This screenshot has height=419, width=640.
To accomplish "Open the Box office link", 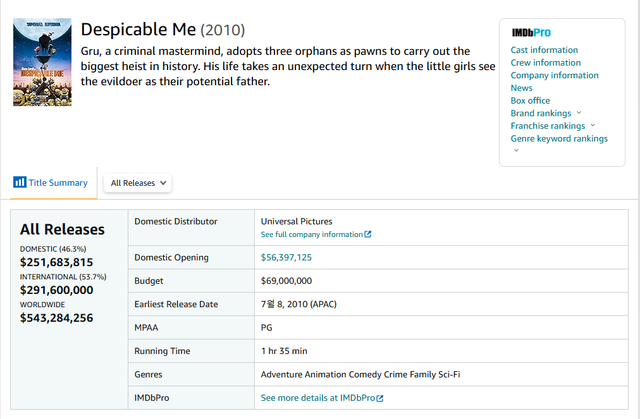I will coord(530,101).
